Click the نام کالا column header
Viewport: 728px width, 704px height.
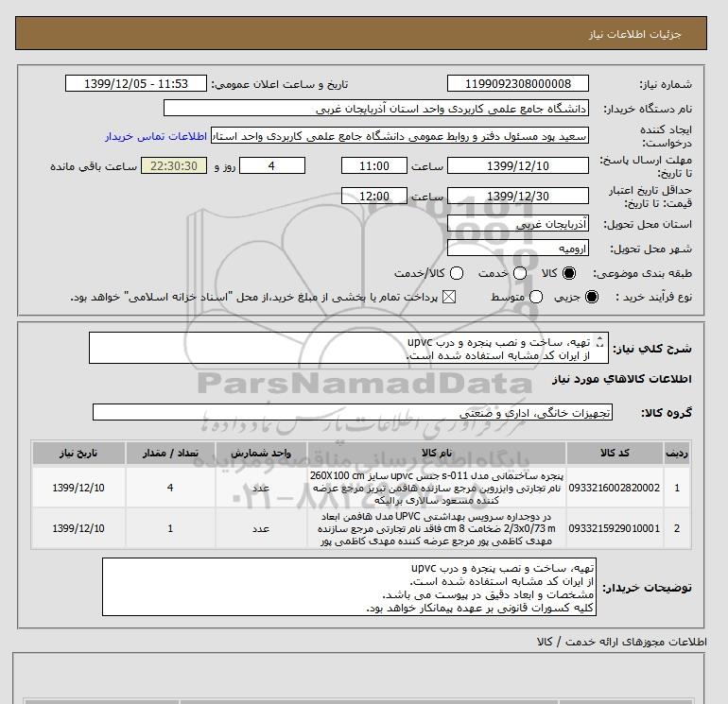click(x=437, y=453)
